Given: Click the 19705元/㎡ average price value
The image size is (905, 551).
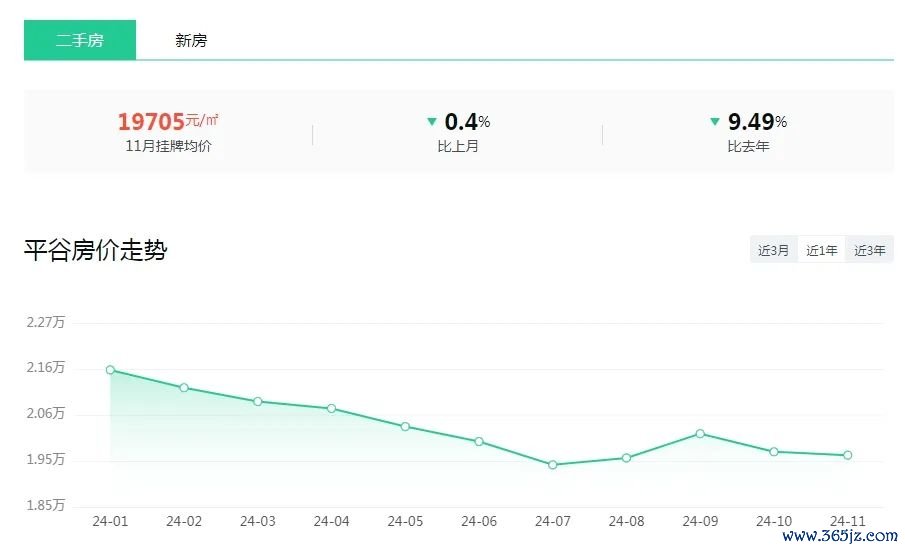Looking at the screenshot, I should click(x=168, y=121).
